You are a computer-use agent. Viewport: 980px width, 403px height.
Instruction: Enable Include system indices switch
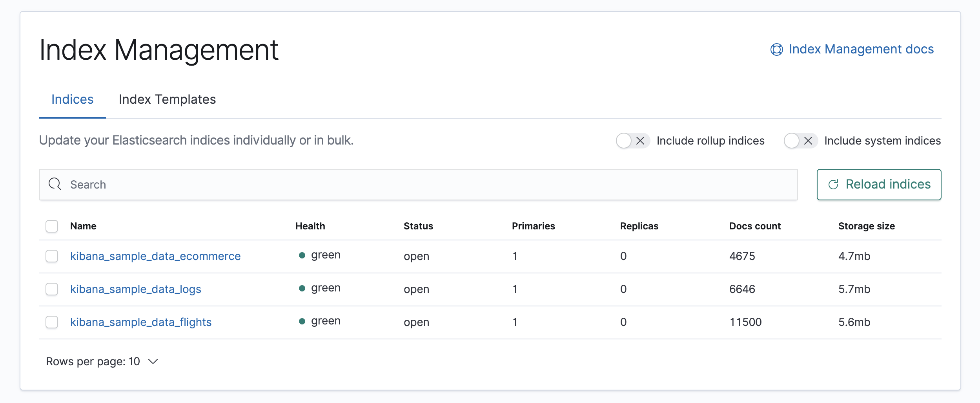pyautogui.click(x=800, y=141)
